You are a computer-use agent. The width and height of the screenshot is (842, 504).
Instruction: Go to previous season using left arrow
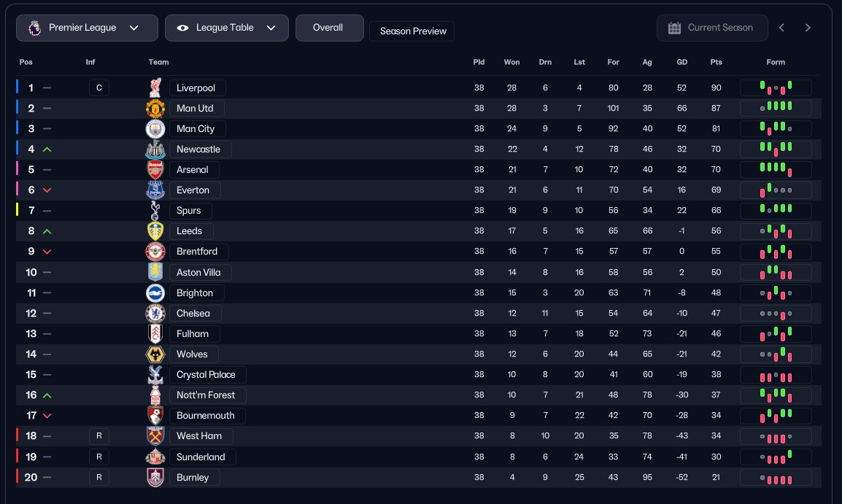(781, 28)
